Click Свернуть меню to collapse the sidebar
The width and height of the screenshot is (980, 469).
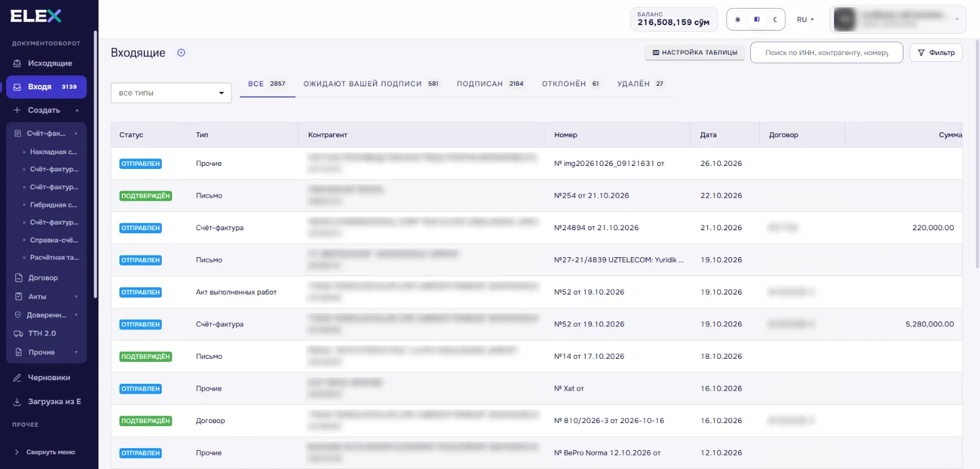[44, 452]
